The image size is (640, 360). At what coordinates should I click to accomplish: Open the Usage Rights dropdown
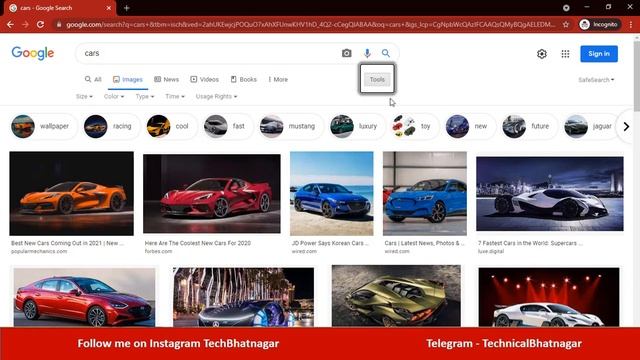pos(216,96)
